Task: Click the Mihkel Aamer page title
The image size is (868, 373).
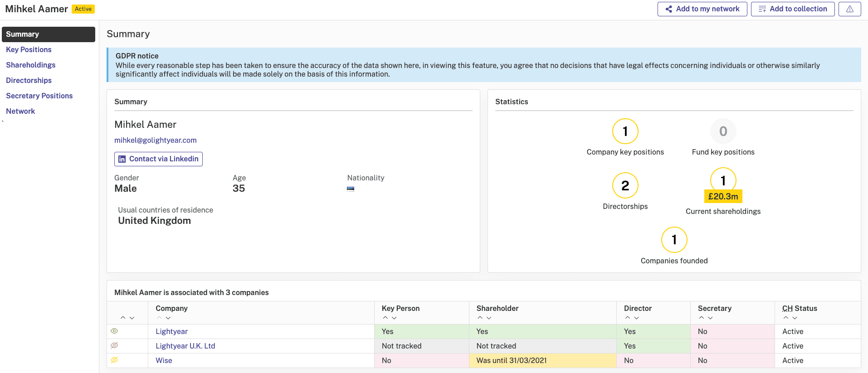Action: click(37, 9)
